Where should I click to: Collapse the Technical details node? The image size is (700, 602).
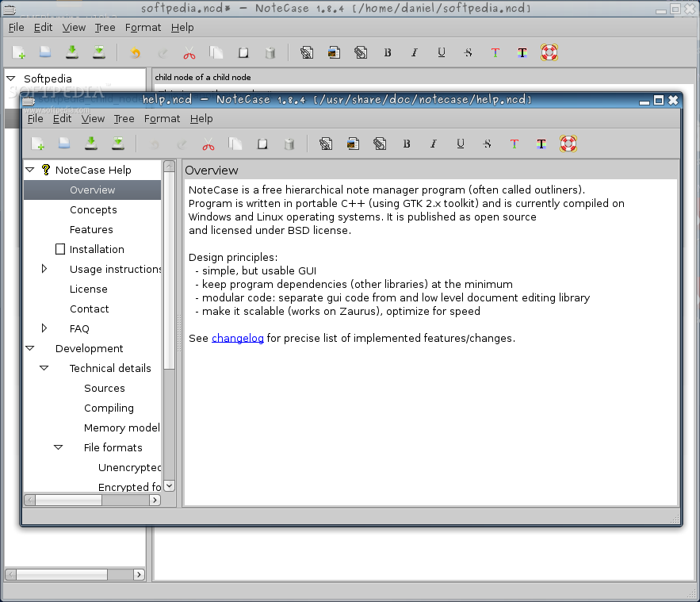point(44,368)
